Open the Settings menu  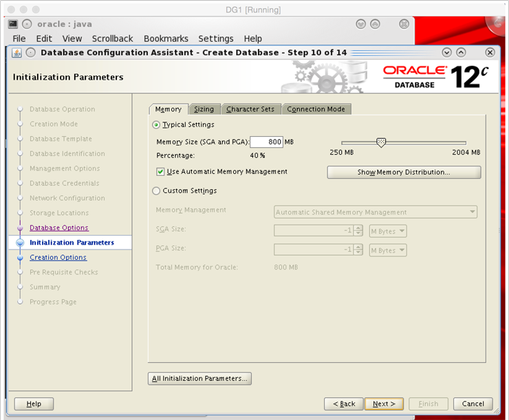tap(216, 38)
